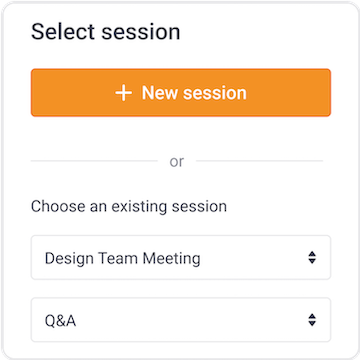360x360 pixels.
Task: Click the plus icon on New session
Action: click(124, 93)
